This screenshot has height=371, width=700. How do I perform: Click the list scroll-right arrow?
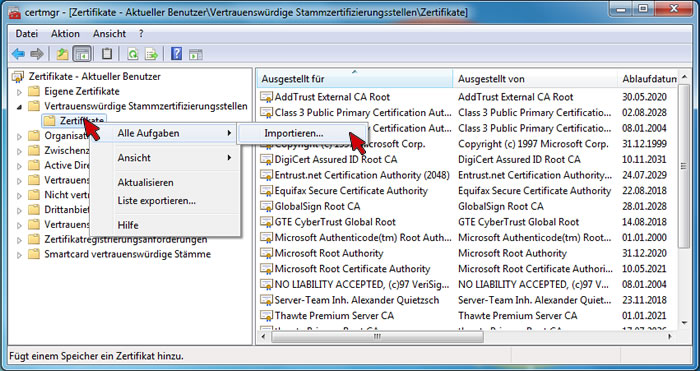[x=671, y=336]
